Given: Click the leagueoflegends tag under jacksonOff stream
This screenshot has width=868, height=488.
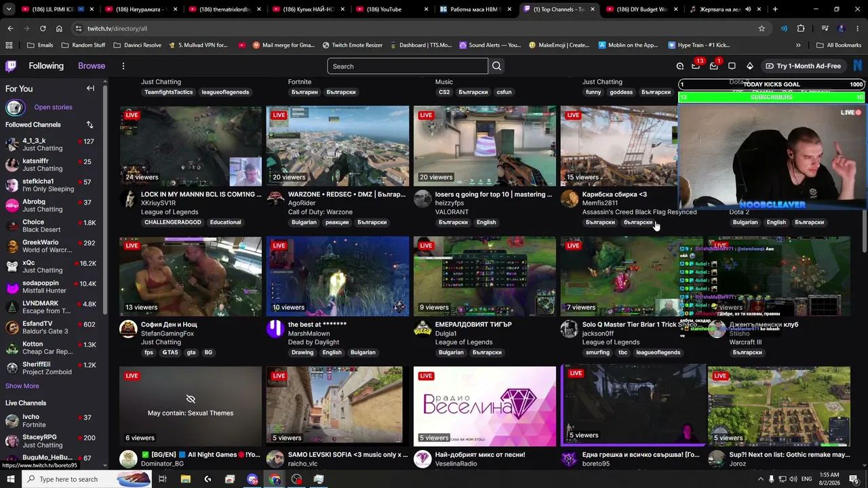Looking at the screenshot, I should (x=658, y=352).
